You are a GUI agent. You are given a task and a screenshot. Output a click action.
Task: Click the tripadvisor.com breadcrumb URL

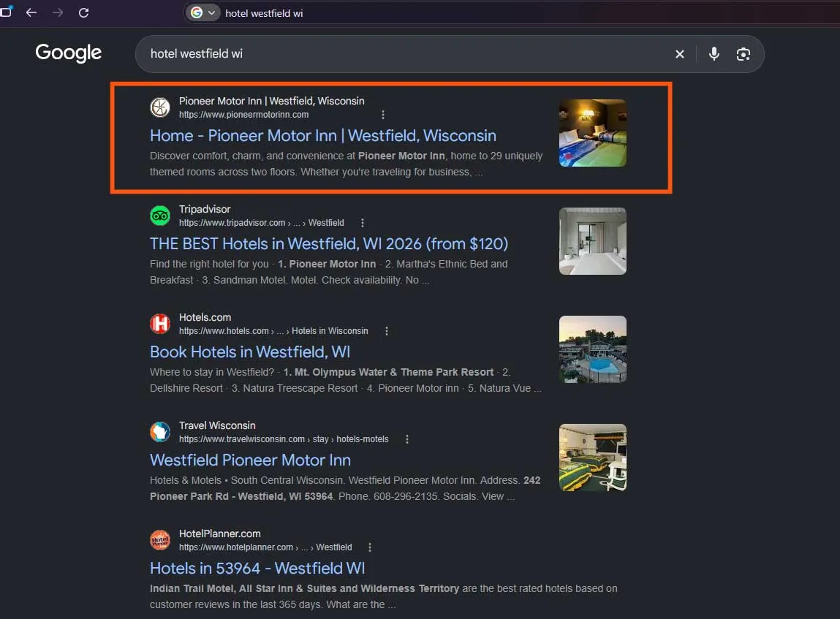(x=262, y=223)
